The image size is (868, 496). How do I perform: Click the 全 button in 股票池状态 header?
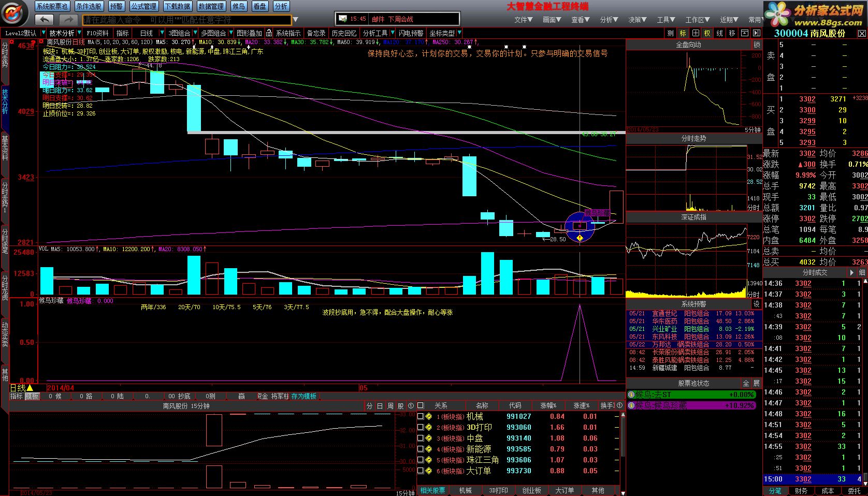746,383
